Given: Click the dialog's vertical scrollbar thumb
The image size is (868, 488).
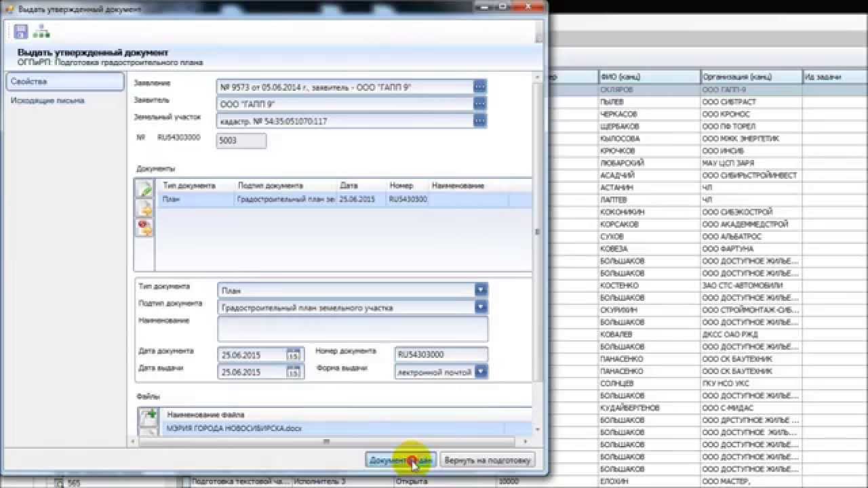Looking at the screenshot, I should 538,232.
